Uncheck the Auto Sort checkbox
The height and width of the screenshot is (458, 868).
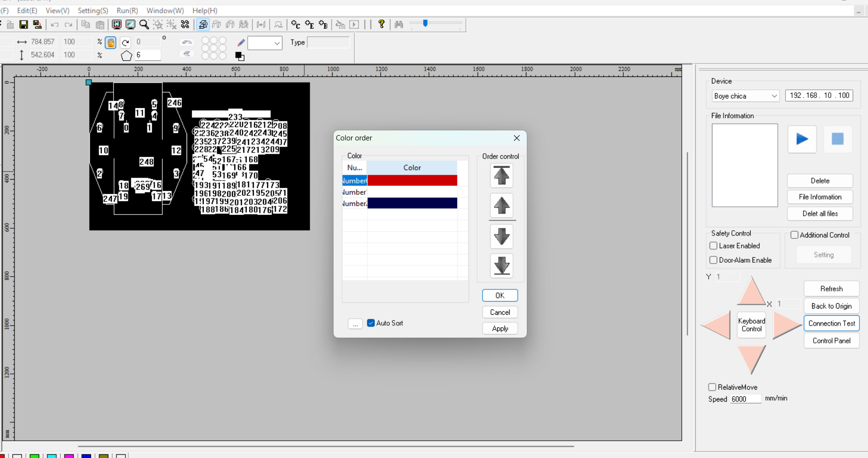point(371,323)
